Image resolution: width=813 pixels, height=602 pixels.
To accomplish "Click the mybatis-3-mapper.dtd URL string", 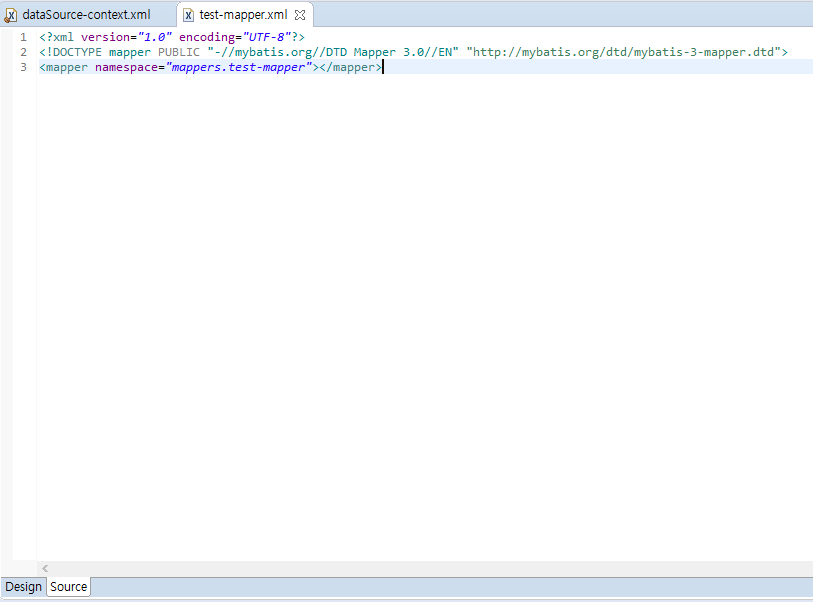I will (x=623, y=52).
